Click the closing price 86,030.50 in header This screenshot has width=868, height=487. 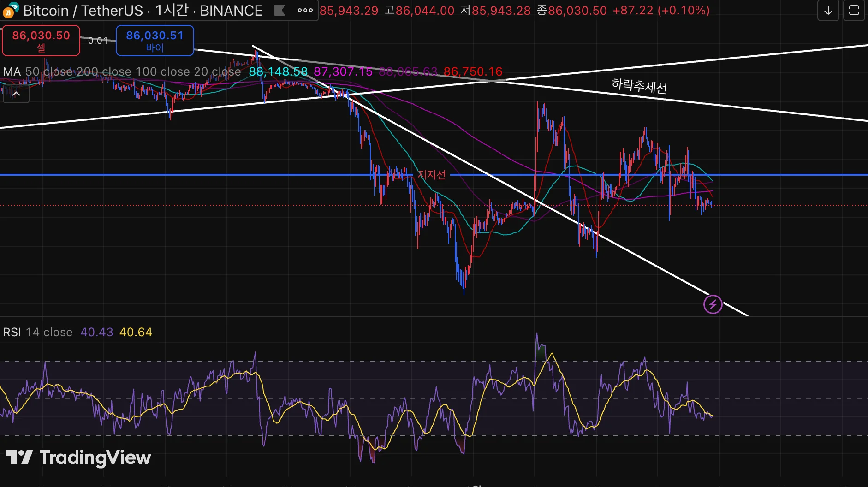point(577,10)
